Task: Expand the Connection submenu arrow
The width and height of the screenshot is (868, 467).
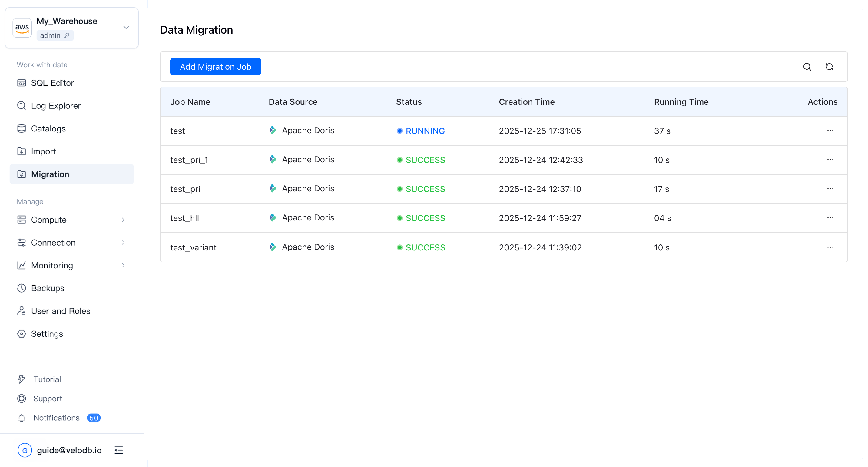Action: pos(123,243)
